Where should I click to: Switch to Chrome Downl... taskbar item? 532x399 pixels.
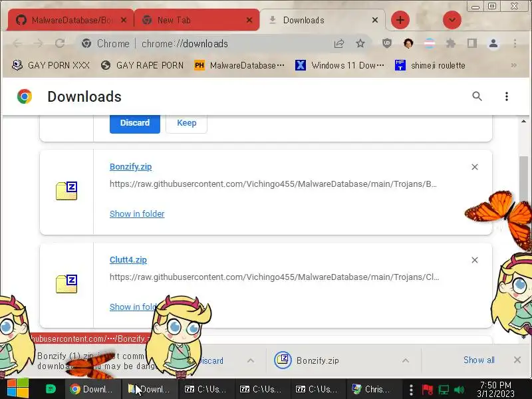pyautogui.click(x=92, y=389)
